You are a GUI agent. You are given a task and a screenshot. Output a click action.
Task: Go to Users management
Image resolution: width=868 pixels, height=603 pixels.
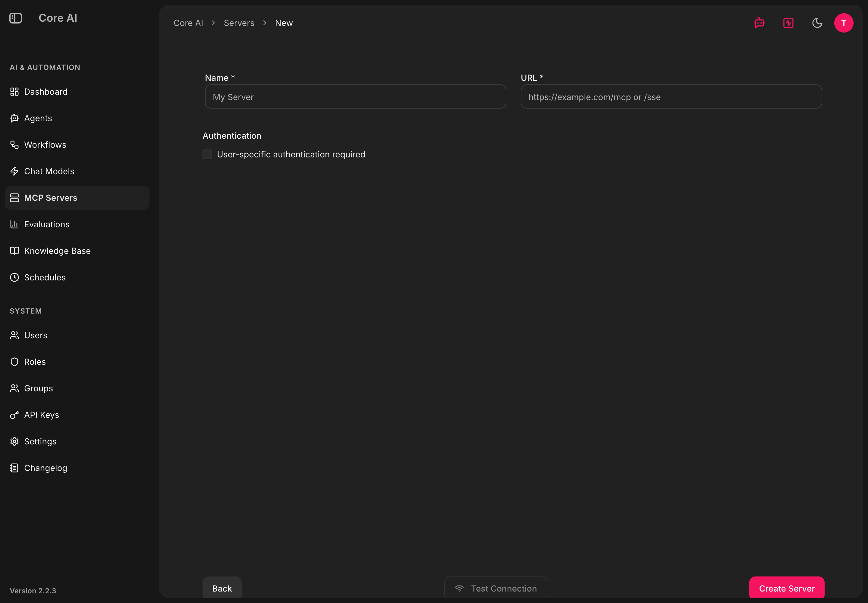(x=77, y=335)
